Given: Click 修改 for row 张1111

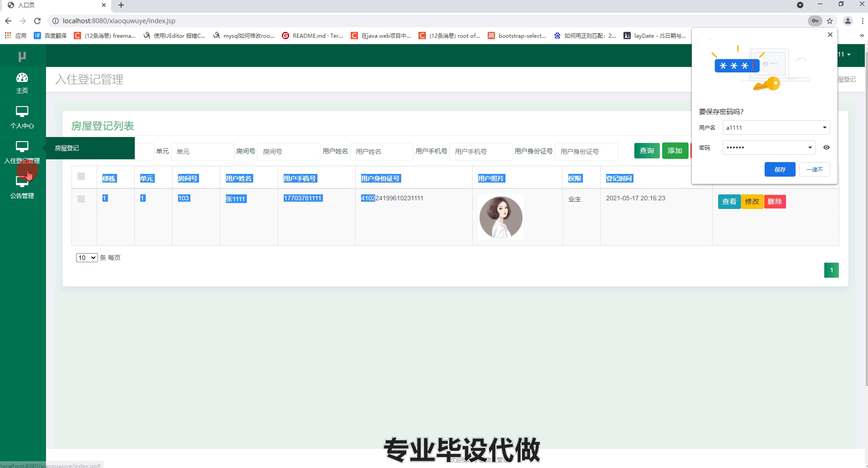Looking at the screenshot, I should [x=752, y=202].
